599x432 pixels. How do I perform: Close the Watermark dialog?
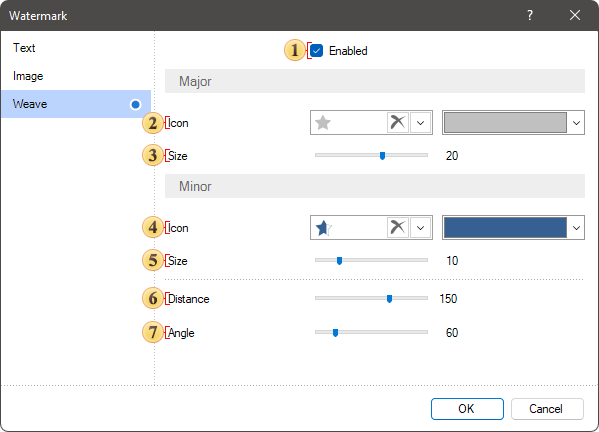[x=575, y=15]
